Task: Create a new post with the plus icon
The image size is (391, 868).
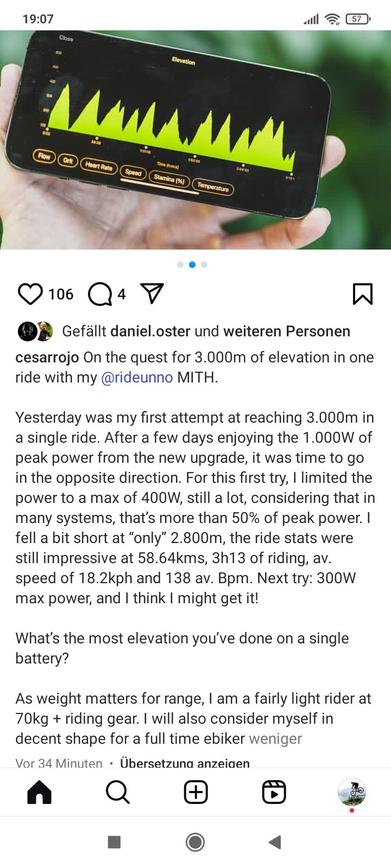Action: [196, 793]
